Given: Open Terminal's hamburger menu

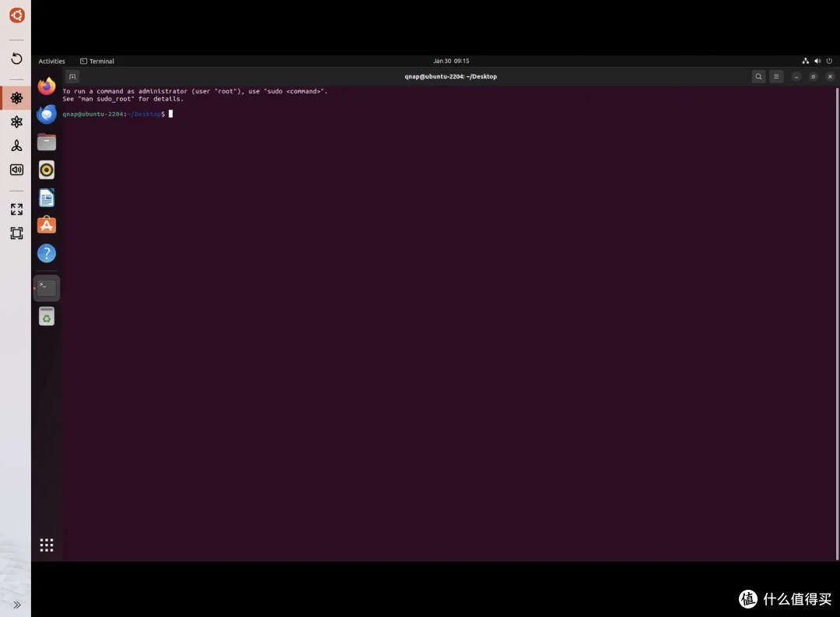Looking at the screenshot, I should point(775,76).
